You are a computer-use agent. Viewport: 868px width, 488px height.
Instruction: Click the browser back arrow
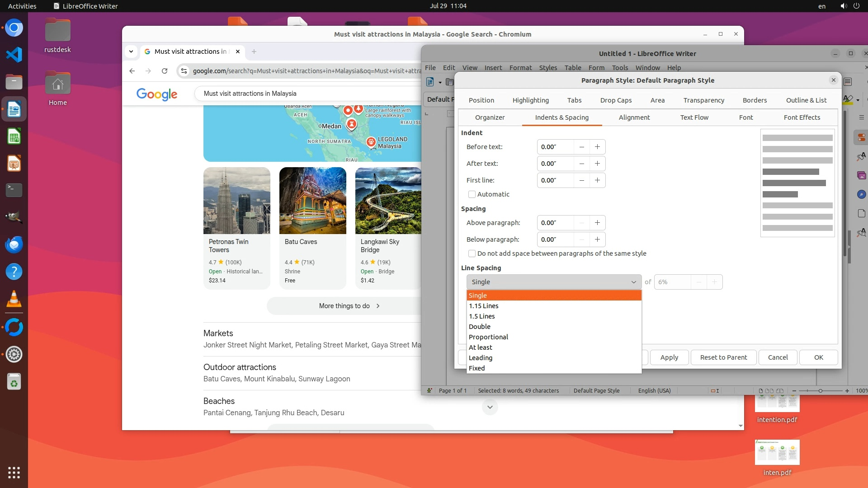point(132,71)
